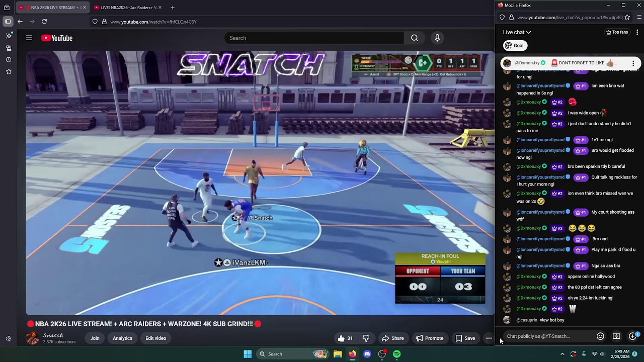Close the NBA 2K26 LIVE STREAM tab
The height and width of the screenshot is (362, 644).
[84, 8]
